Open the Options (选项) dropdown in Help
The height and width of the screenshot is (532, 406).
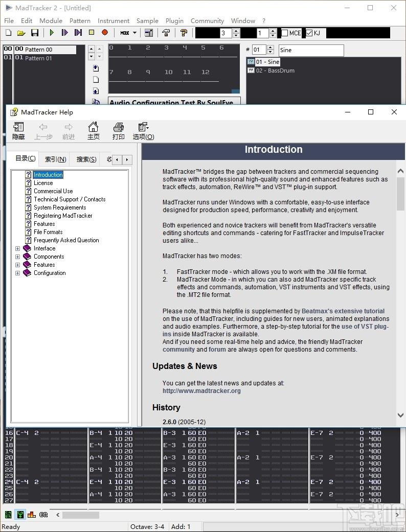143,131
